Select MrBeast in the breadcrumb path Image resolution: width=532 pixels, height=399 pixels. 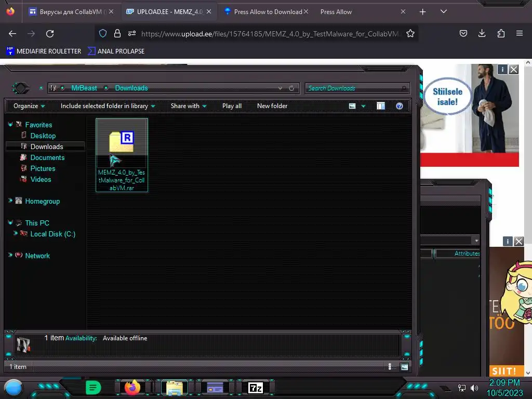[84, 88]
